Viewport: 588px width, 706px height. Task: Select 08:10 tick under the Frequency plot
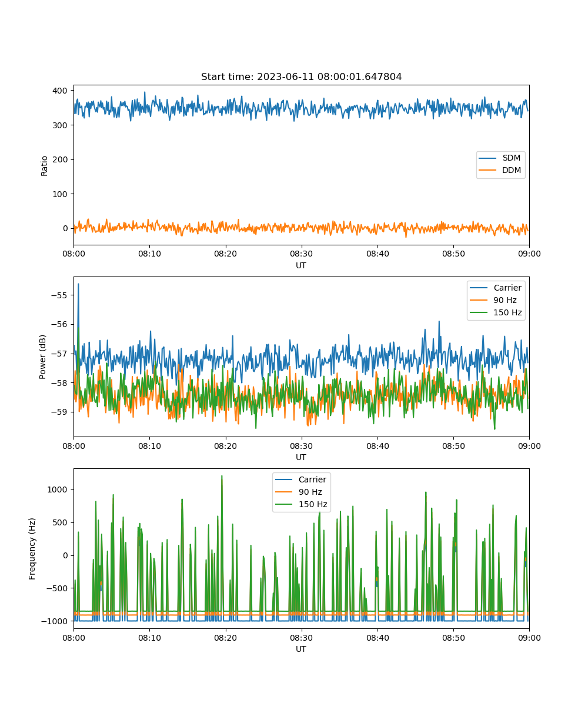(149, 637)
